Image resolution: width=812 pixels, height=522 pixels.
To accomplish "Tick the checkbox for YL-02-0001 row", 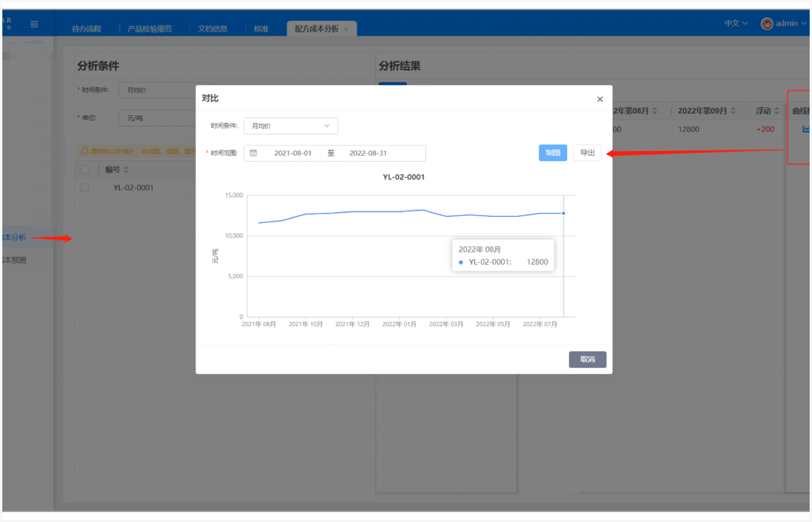I will click(x=85, y=188).
